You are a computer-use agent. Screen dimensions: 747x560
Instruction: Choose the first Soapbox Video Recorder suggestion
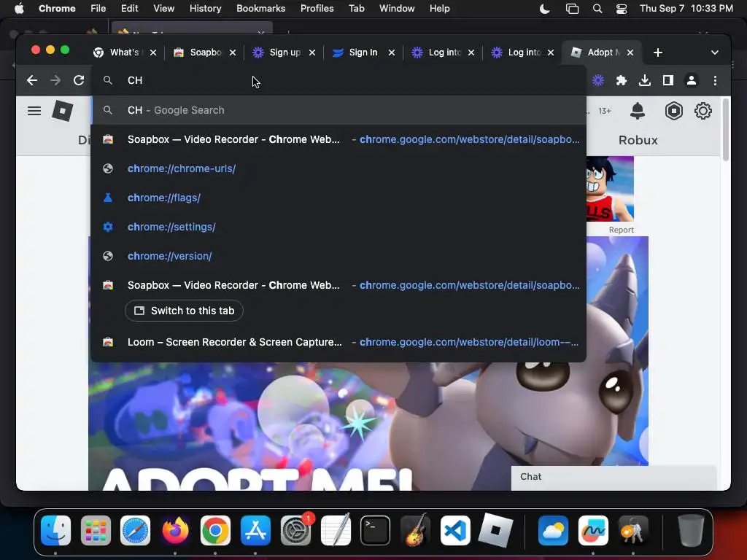tap(338, 139)
